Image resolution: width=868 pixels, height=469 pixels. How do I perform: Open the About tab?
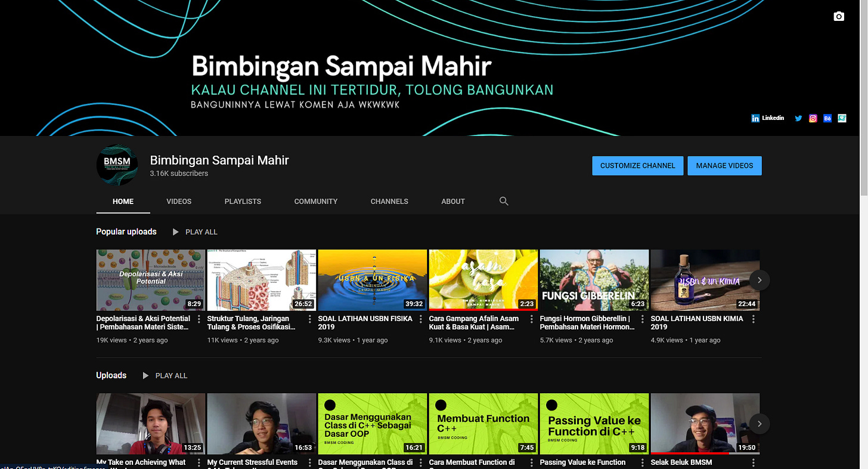pyautogui.click(x=453, y=201)
